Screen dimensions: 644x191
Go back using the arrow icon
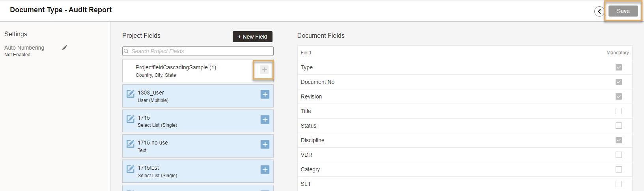[599, 11]
